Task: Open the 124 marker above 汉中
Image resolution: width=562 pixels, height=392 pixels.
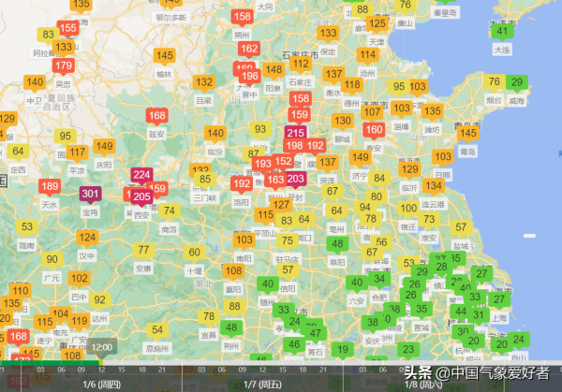Action: tap(87, 237)
